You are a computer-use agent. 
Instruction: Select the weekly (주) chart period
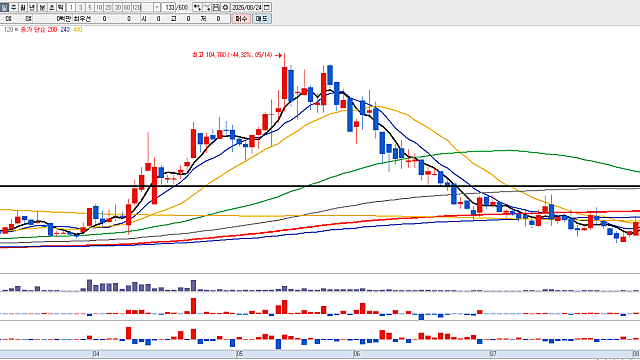click(13, 7)
